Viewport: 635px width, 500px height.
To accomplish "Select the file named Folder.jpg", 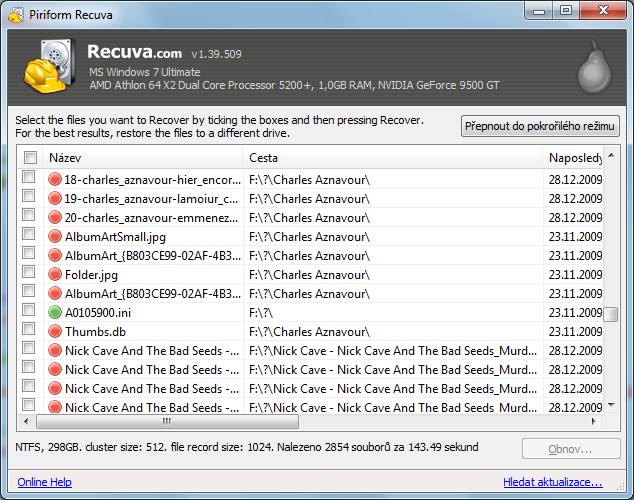I will pos(91,275).
